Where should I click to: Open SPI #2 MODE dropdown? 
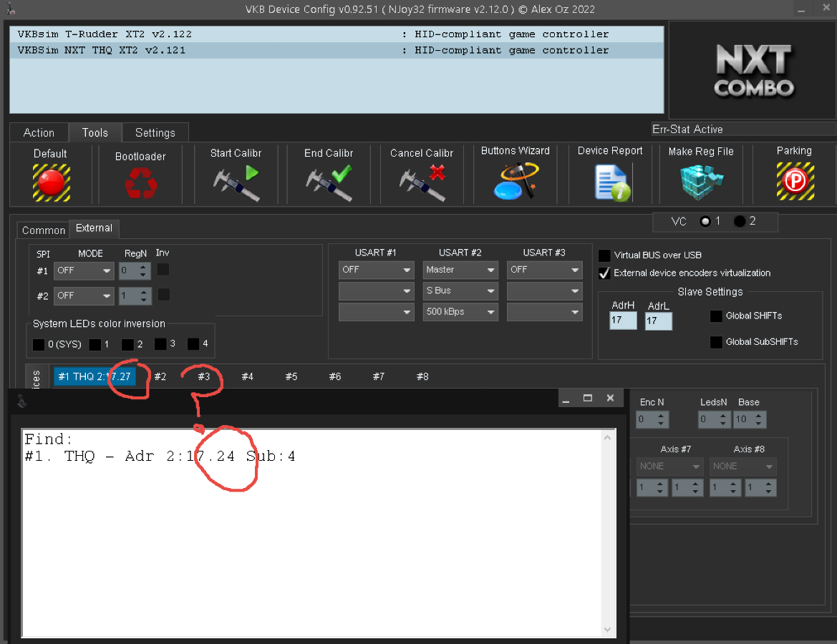point(84,296)
